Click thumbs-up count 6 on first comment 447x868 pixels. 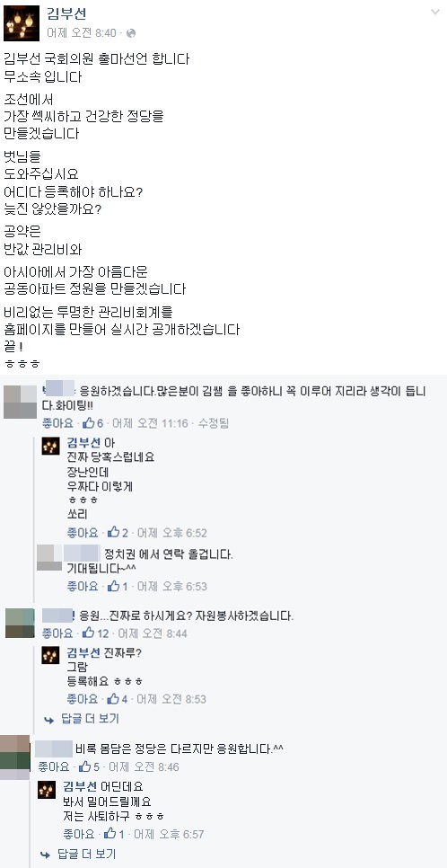93,423
